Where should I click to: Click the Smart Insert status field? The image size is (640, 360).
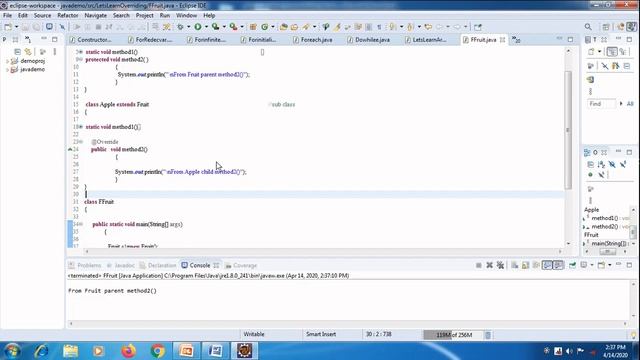click(x=321, y=334)
